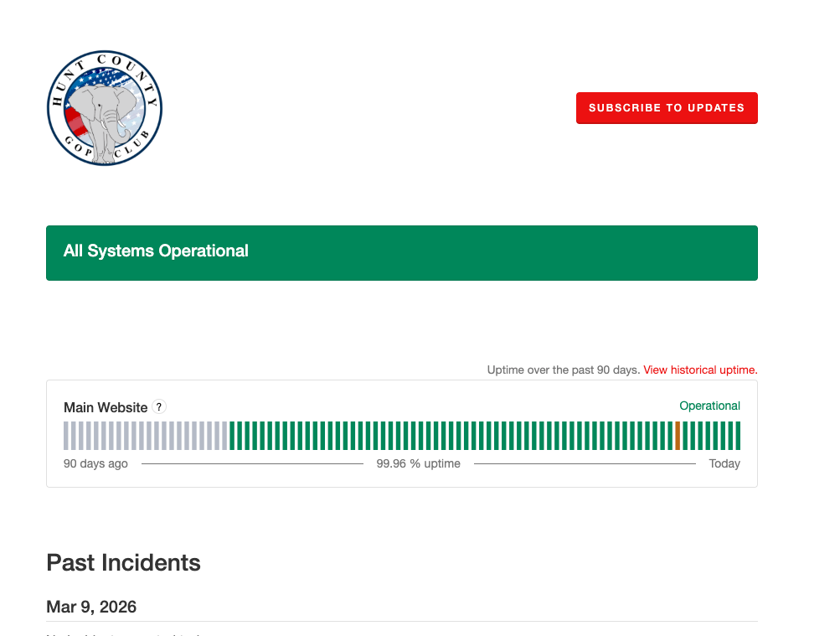This screenshot has width=840, height=636.
Task: Click the 'Today' label under the chart
Action: 724,463
